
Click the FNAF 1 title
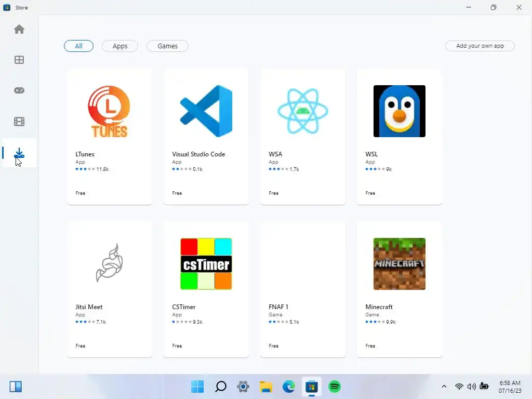(278, 307)
